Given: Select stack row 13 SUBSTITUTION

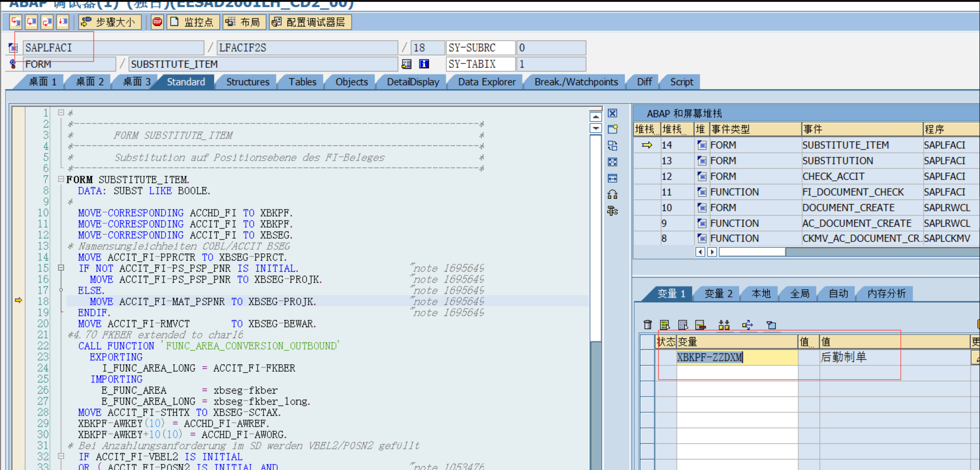Looking at the screenshot, I should coord(806,161).
